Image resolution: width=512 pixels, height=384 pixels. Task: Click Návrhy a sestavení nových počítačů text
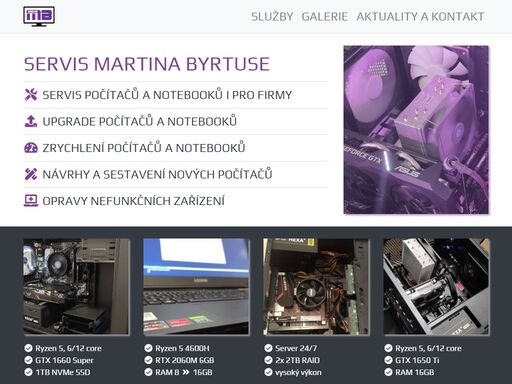point(157,174)
